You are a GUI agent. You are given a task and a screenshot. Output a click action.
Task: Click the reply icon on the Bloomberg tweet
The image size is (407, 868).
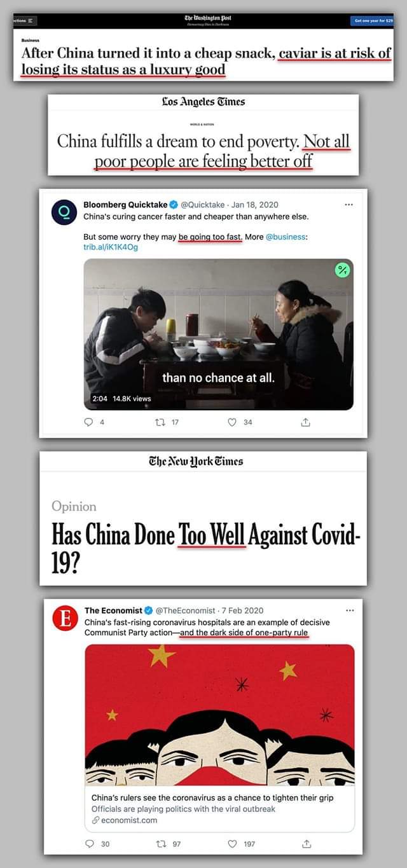(x=90, y=422)
